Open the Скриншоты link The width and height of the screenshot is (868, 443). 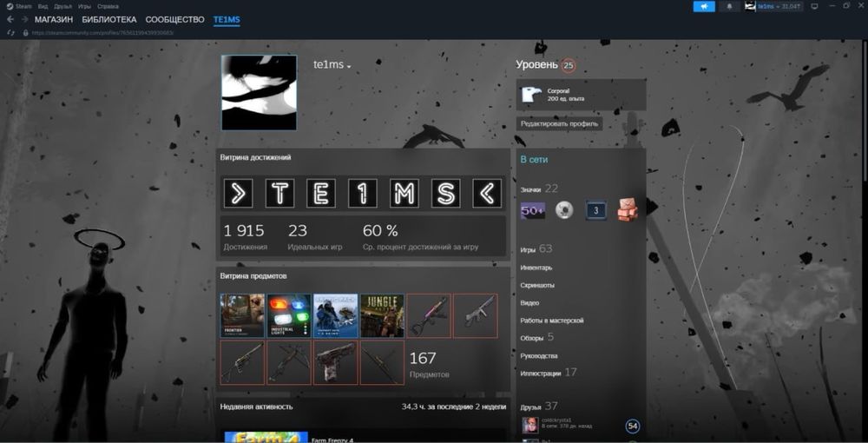(537, 286)
